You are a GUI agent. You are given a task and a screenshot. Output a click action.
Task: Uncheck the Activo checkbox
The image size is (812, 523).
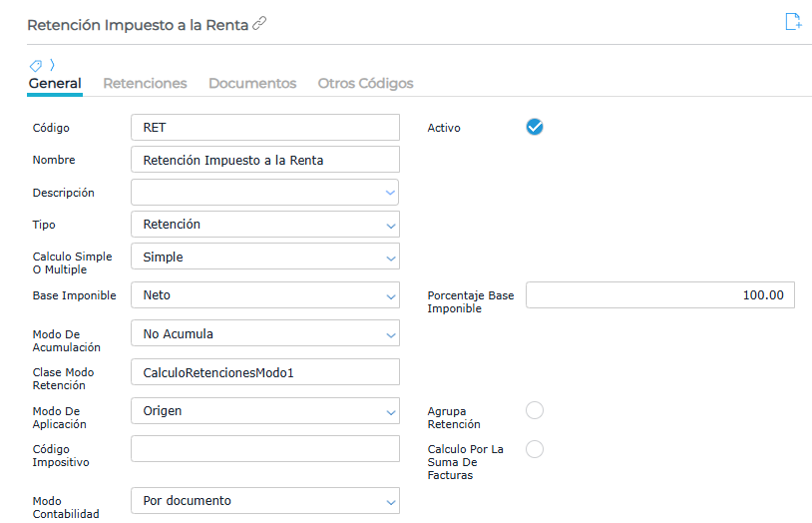click(x=535, y=127)
